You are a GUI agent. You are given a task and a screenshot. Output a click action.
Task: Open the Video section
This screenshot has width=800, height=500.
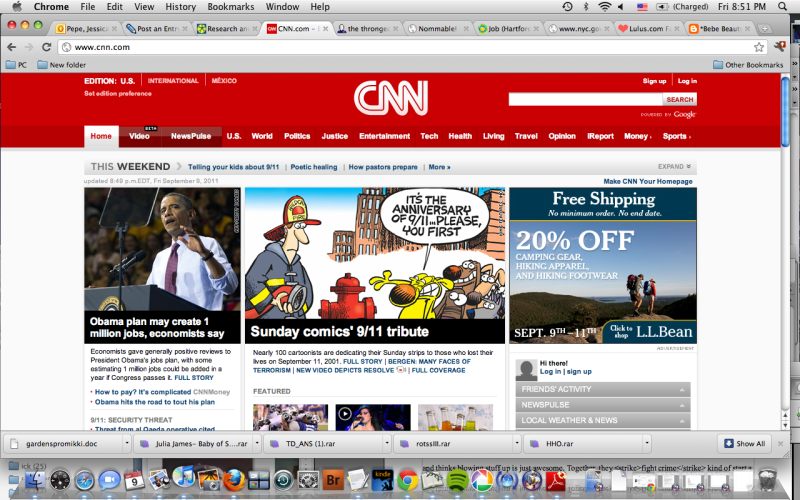(139, 136)
